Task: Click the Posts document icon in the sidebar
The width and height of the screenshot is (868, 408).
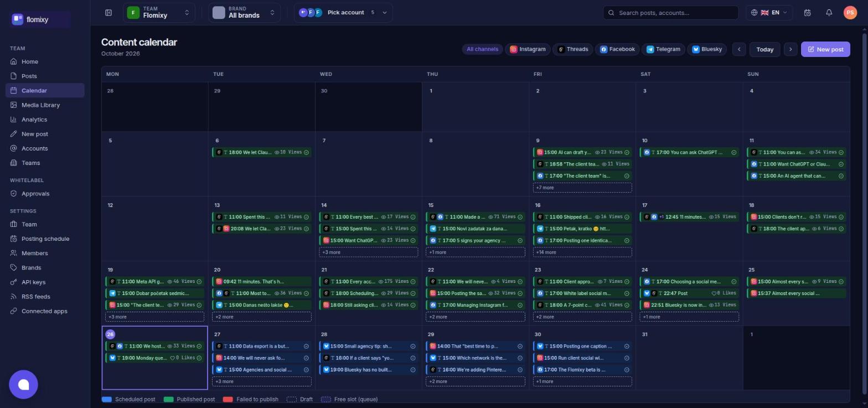Action: pyautogui.click(x=14, y=76)
